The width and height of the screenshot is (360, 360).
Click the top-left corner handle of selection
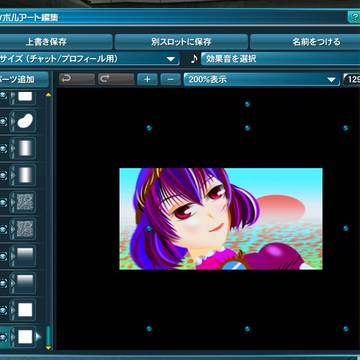point(149,128)
